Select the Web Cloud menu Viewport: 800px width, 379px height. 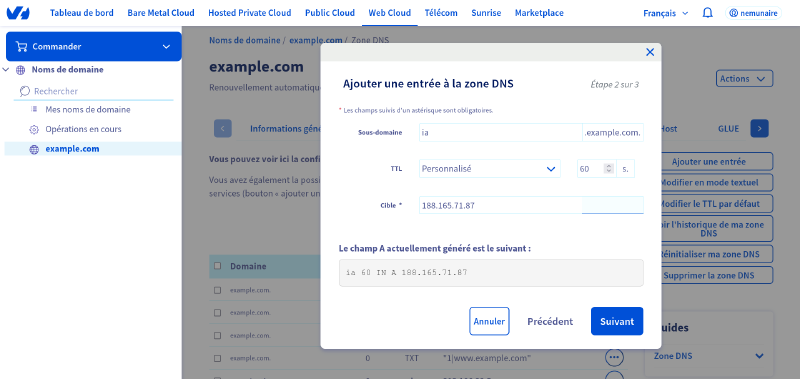[x=390, y=13]
